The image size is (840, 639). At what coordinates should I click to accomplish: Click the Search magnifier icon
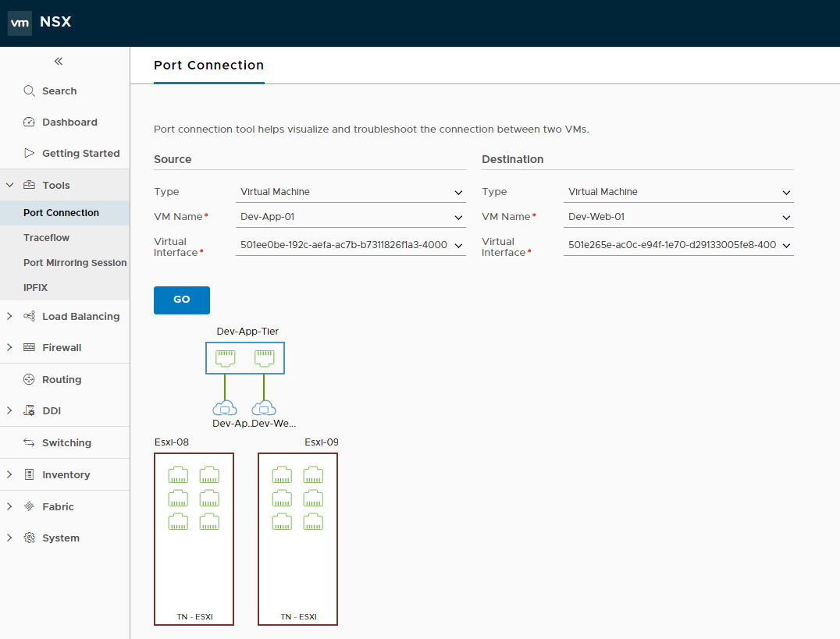tap(30, 91)
